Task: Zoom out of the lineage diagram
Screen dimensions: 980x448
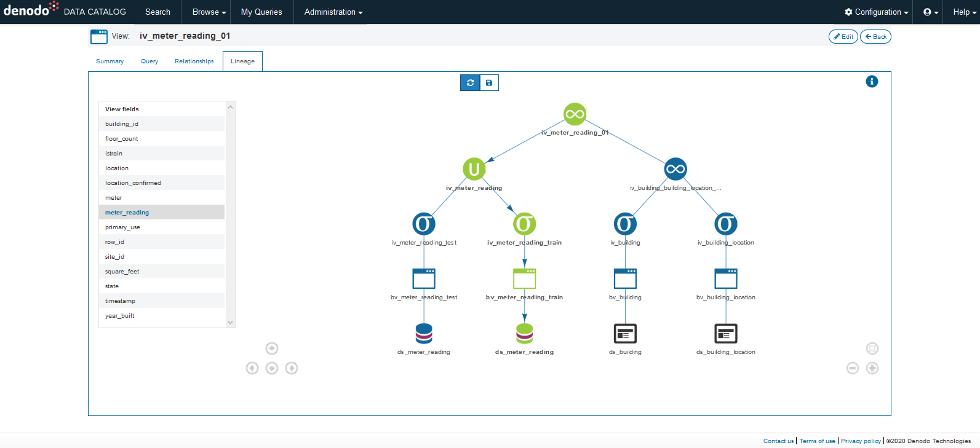Action: [x=853, y=368]
